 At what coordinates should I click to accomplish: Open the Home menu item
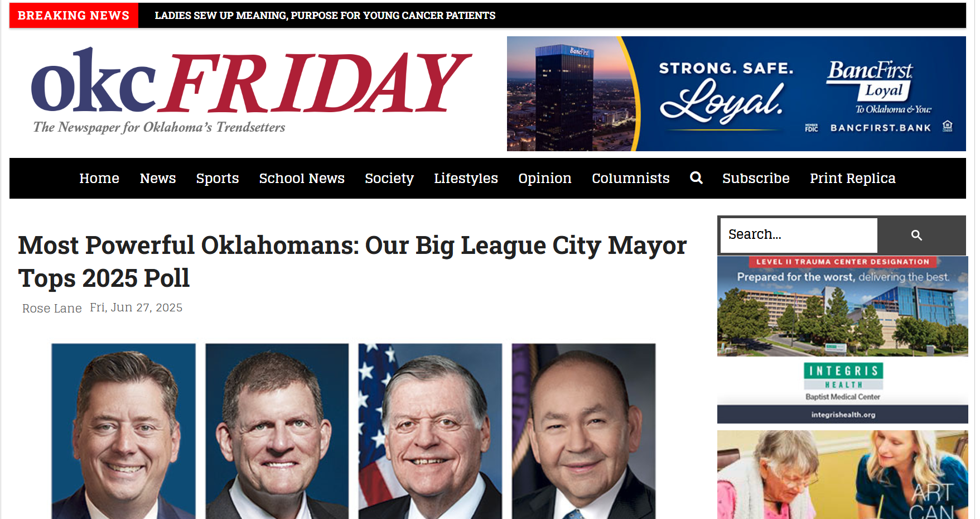[99, 178]
